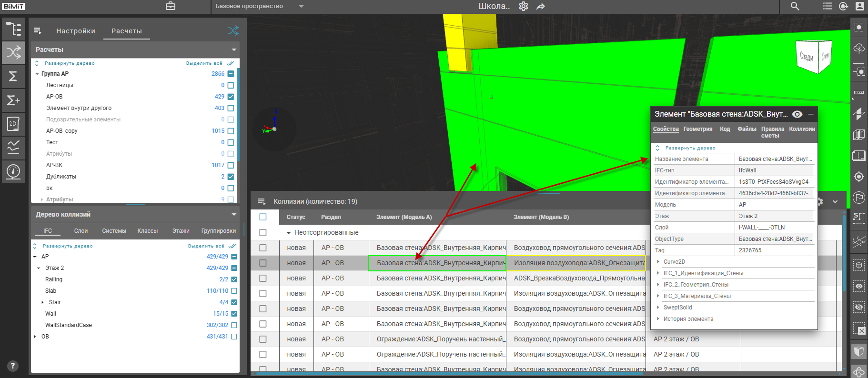Open the gauge dashboard sidebar icon
This screenshot has height=378, width=868.
point(13,171)
